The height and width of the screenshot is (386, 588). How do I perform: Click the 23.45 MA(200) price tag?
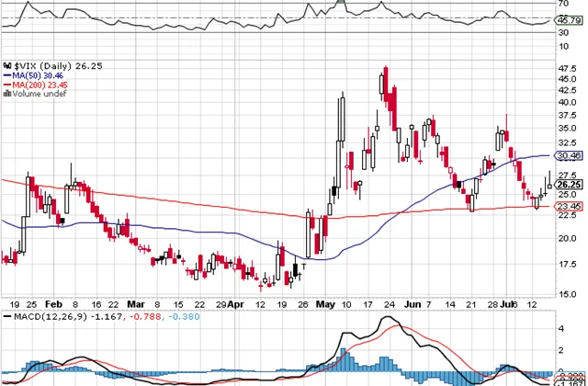[570, 208]
